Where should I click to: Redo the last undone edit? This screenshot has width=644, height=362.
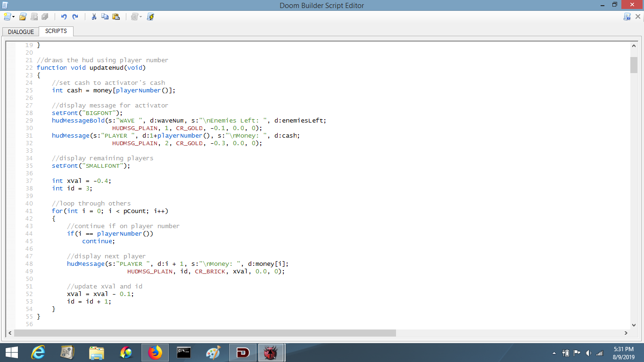tap(75, 16)
